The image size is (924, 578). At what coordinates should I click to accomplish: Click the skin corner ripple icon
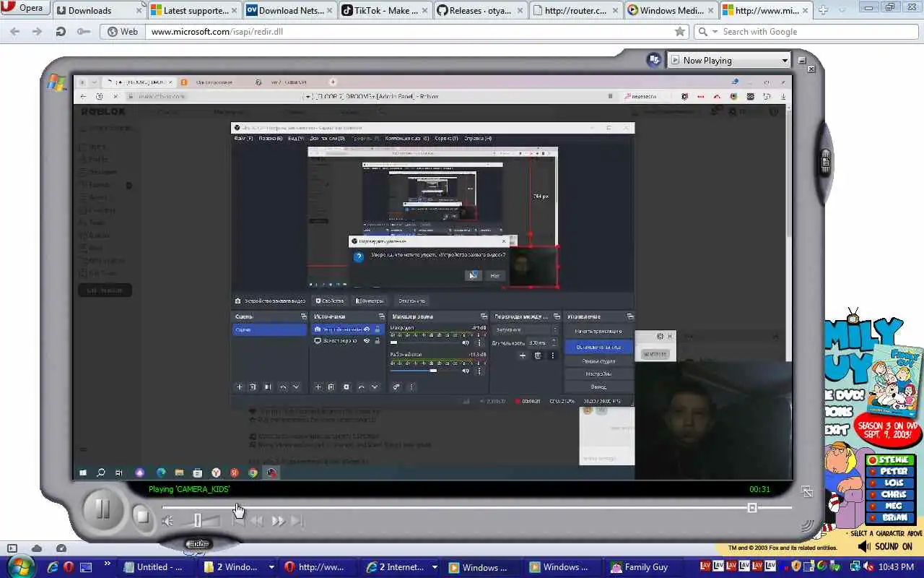coord(808,527)
